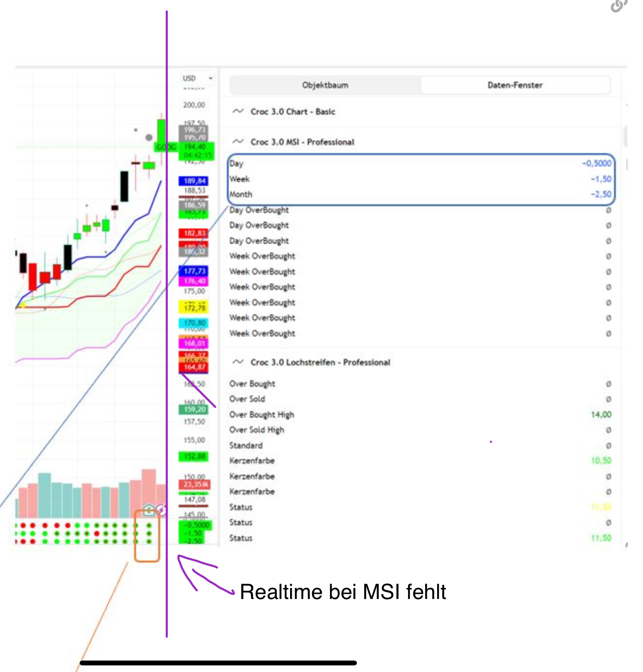Click the green GOOG symbol label
643x672 pixels.
pos(165,147)
